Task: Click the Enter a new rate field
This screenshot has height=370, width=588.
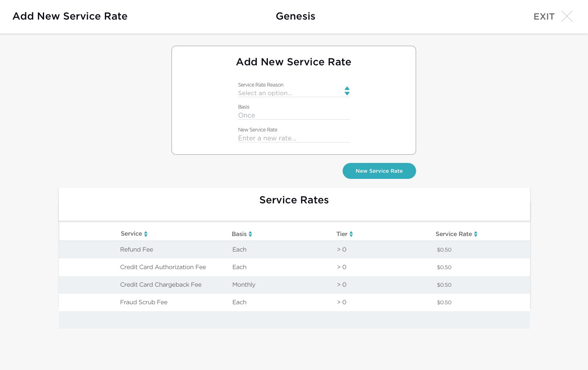Action: 294,138
